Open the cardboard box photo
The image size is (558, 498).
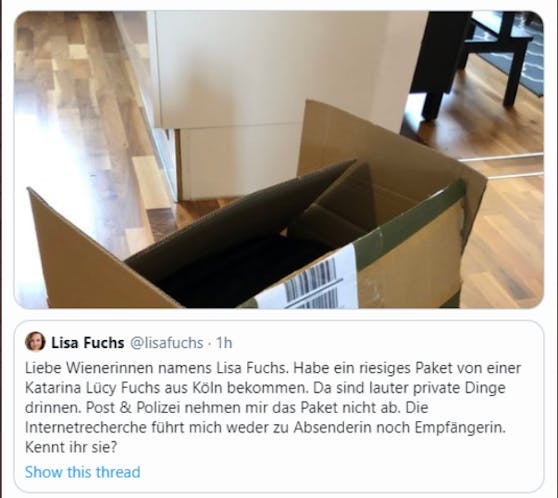pos(279,159)
